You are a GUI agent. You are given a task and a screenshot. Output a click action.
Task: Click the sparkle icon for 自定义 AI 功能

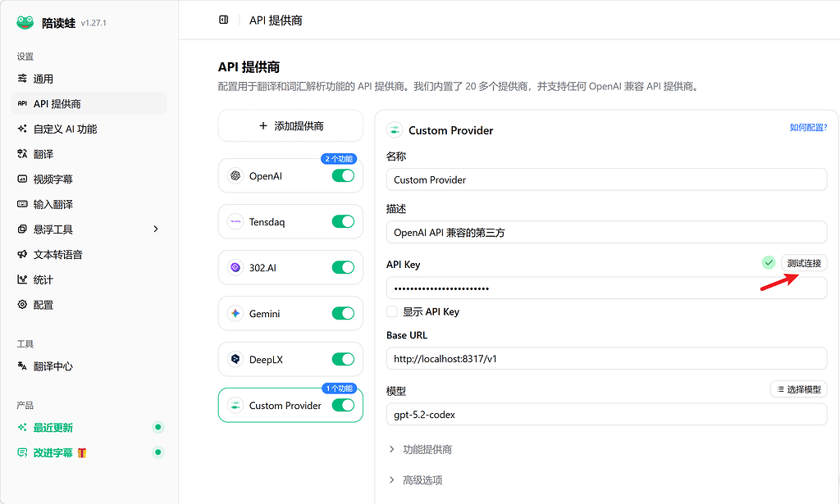[22, 129]
